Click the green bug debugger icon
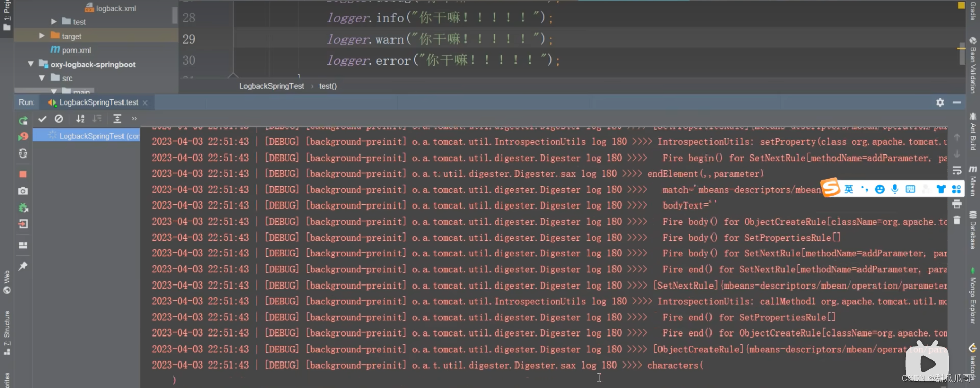 pyautogui.click(x=23, y=208)
